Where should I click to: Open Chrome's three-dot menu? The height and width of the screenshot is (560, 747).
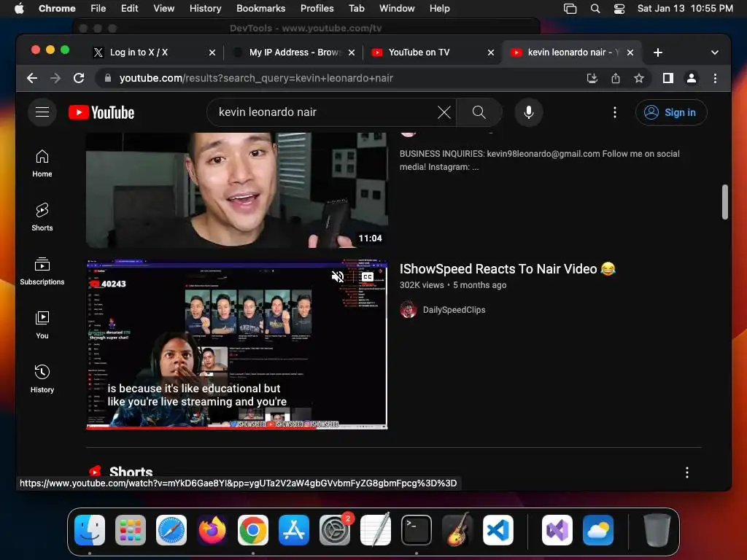coord(715,78)
